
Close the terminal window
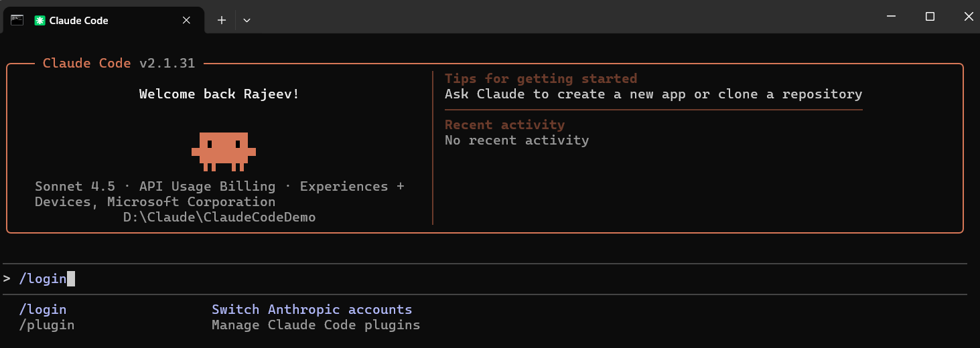pos(968,17)
